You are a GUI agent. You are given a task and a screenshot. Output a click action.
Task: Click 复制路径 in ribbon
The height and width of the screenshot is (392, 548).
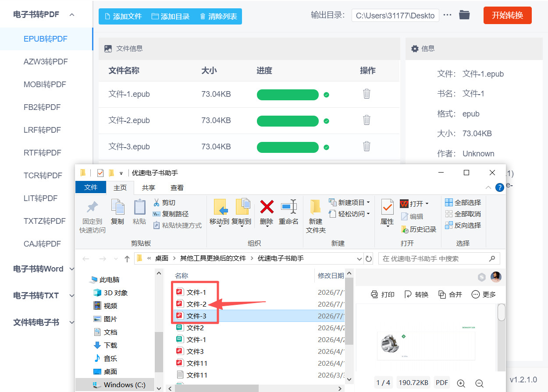pos(171,214)
